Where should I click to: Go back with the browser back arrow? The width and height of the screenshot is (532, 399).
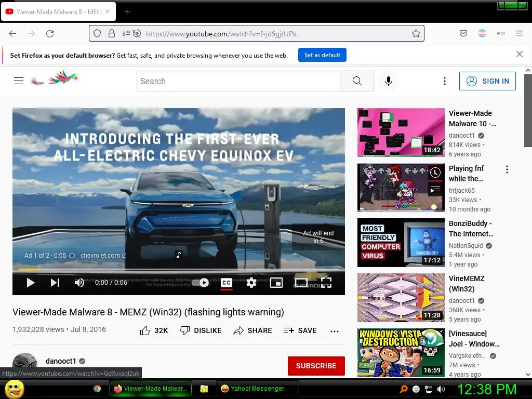tap(12, 34)
